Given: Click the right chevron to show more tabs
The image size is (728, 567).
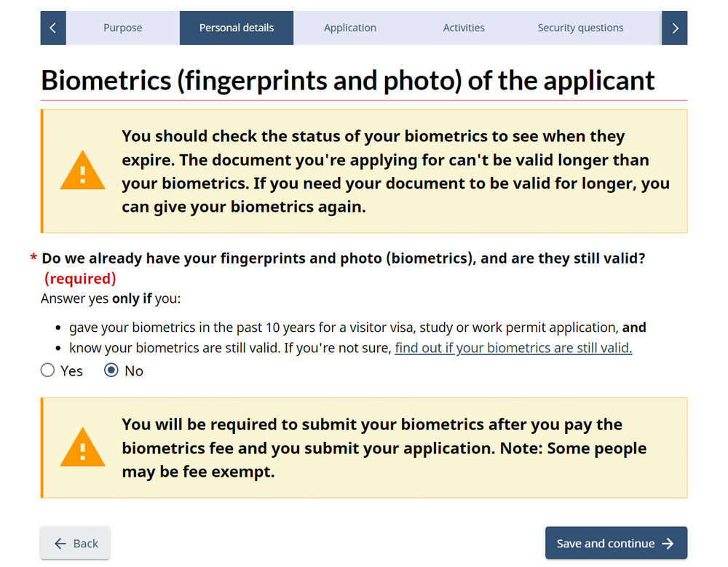Looking at the screenshot, I should tap(675, 28).
